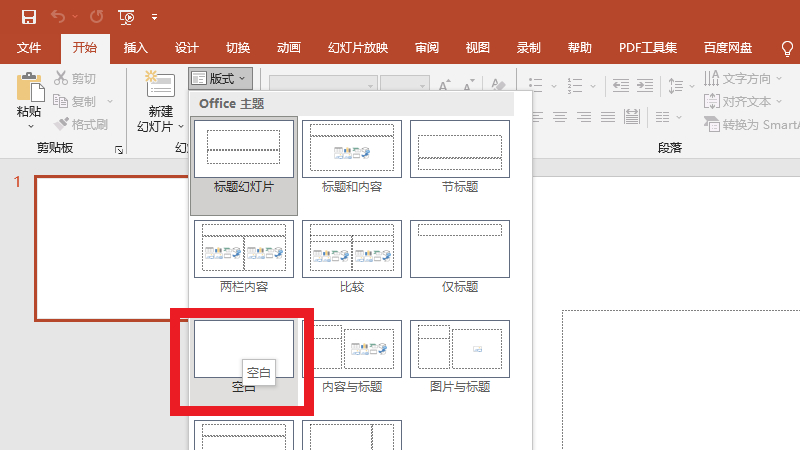Switch to the Insert (插入) tab

(135, 47)
